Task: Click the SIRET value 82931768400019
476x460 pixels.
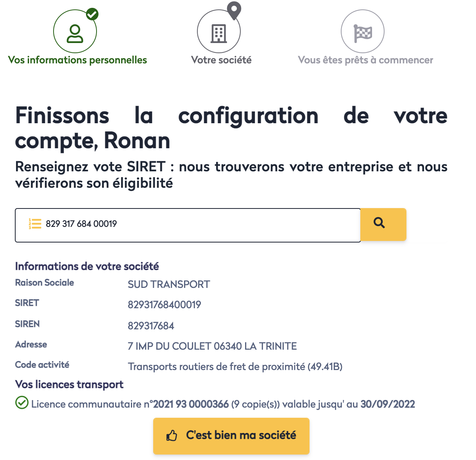Action: tap(164, 305)
